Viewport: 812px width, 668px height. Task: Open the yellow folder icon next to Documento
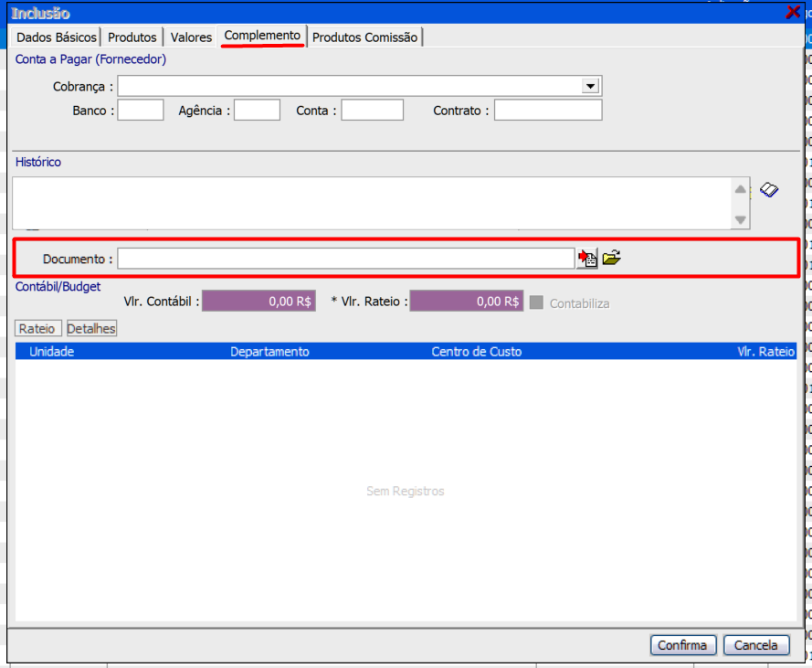tap(611, 259)
